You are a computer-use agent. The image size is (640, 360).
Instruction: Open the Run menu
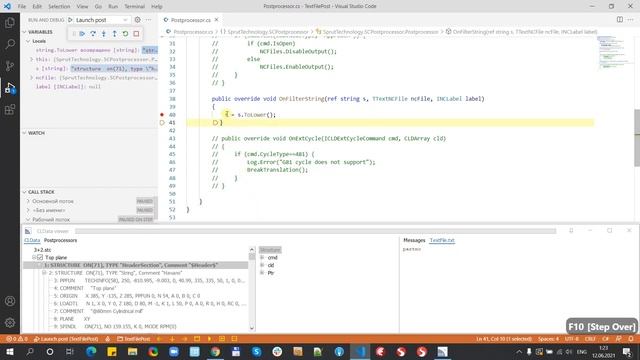pyautogui.click(x=113, y=7)
